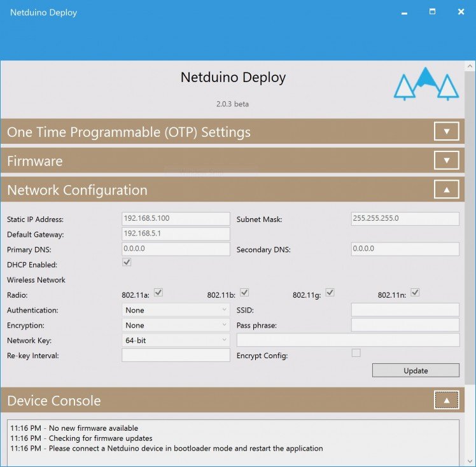Collapse the Device Console panel
The height and width of the screenshot is (467, 476).
point(446,400)
